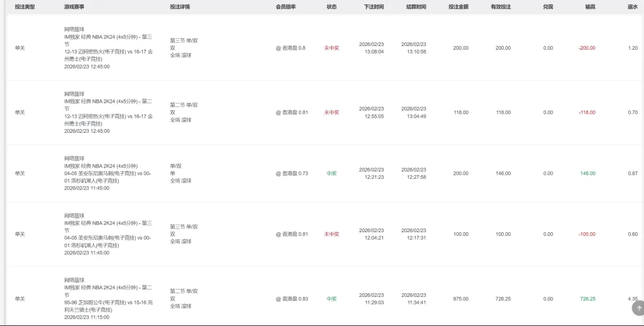
Task: Select the 投注金额 column header
Action: (458, 7)
